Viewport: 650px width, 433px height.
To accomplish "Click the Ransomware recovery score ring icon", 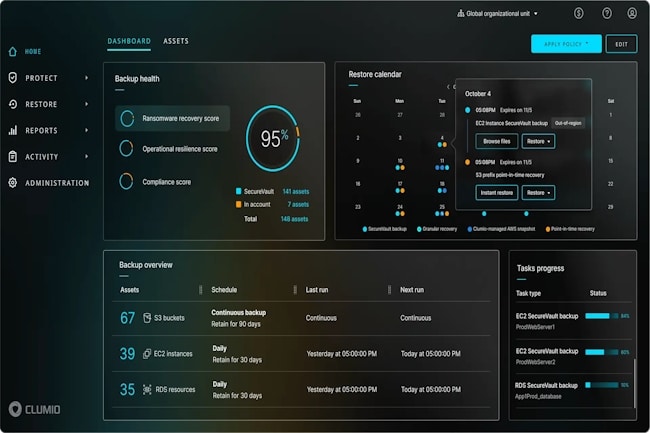I will click(x=127, y=119).
